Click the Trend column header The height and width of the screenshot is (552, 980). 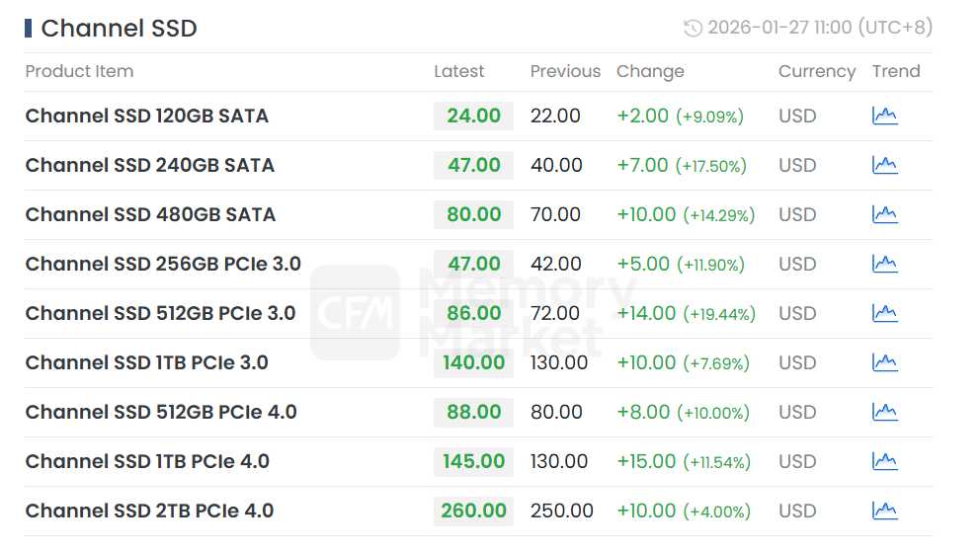coord(896,71)
